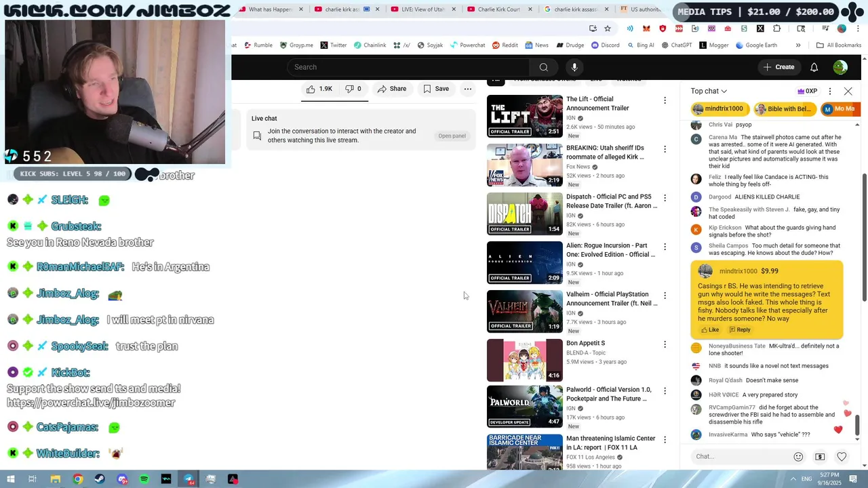Open emoji picker in chat box
This screenshot has width=868, height=488.
tap(798, 457)
